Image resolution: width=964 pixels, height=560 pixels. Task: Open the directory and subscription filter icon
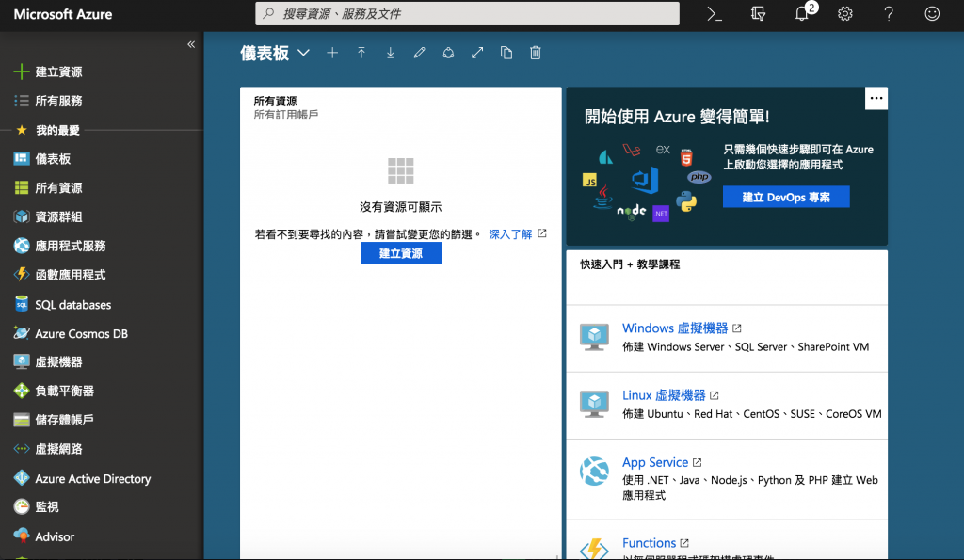click(x=758, y=14)
